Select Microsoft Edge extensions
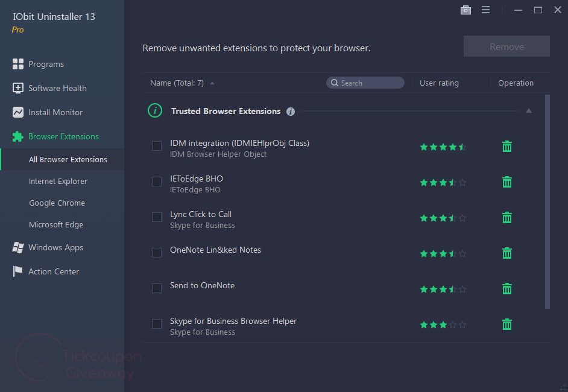This screenshot has height=392, width=568. 56,224
